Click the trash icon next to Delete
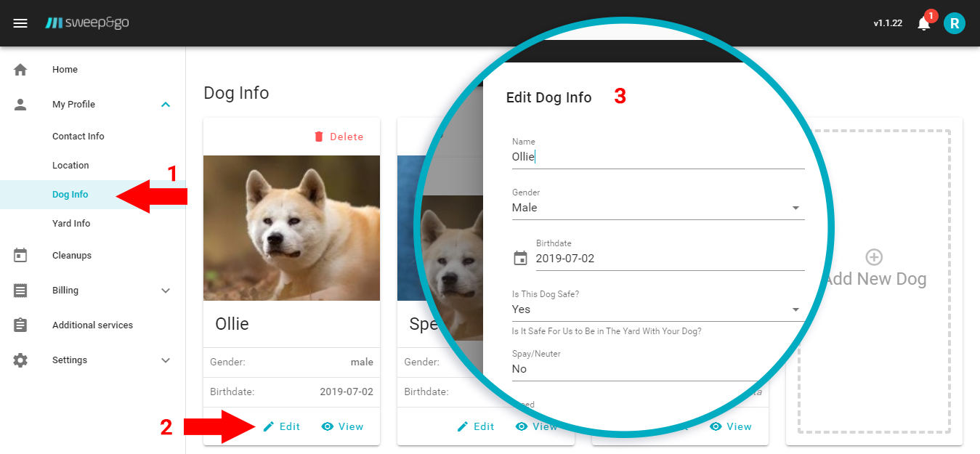 [320, 136]
